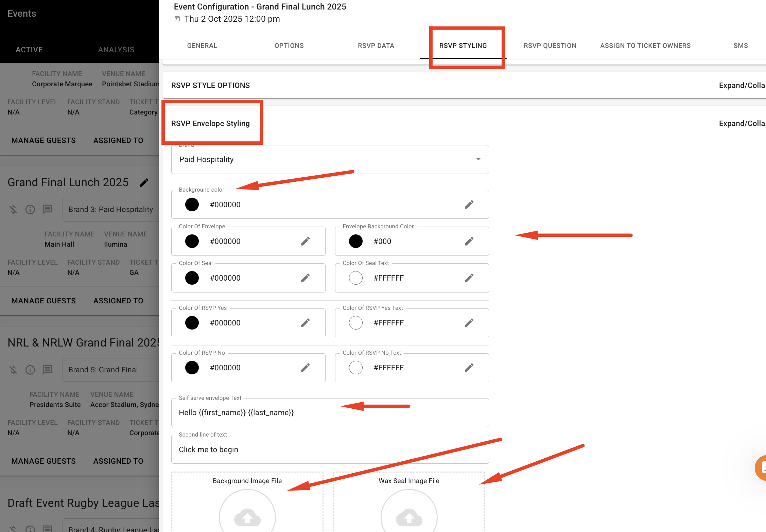766x532 pixels.
Task: Upload Background Image File cloud icon
Action: 247,517
